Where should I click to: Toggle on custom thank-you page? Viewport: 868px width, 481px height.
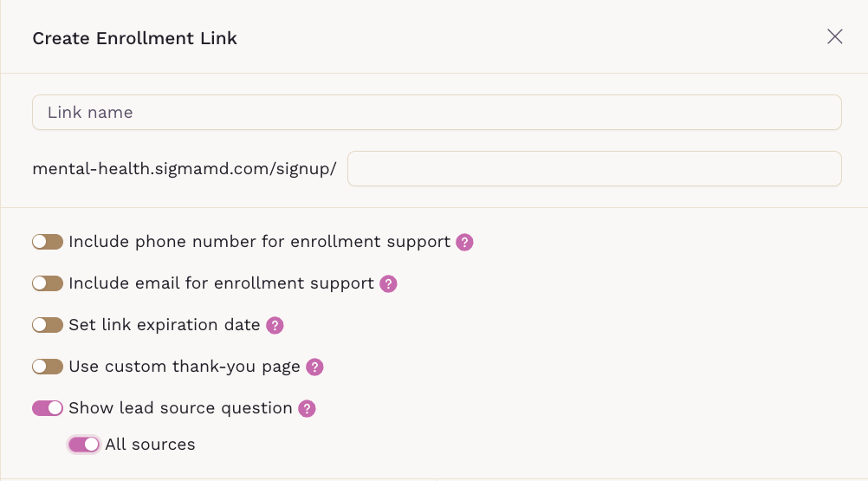(x=48, y=367)
